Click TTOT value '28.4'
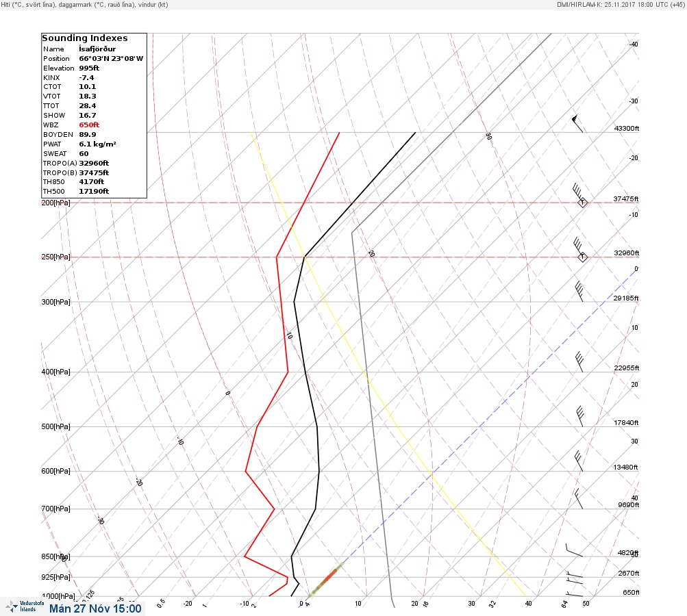The height and width of the screenshot is (616, 687). pos(87,106)
